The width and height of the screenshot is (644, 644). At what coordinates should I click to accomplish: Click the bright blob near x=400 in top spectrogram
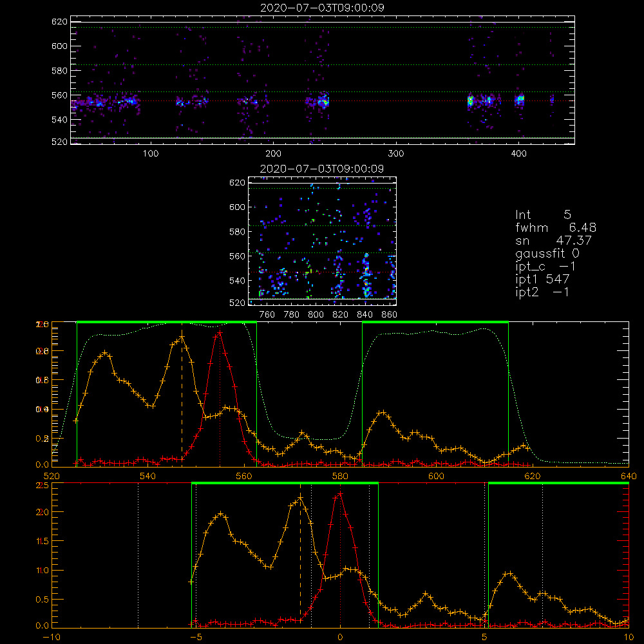tap(520, 100)
